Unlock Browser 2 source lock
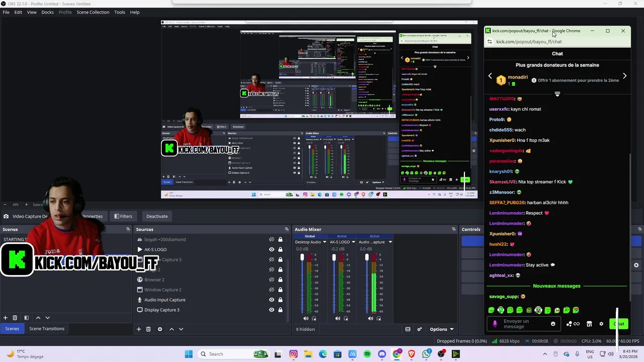Screen dimensions: 644x362 (280, 280)
